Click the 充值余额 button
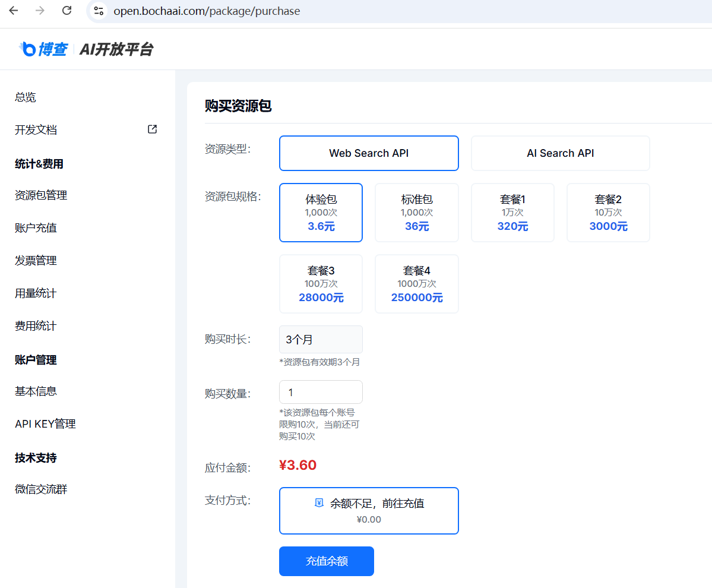Viewport: 712px width, 588px height. pyautogui.click(x=327, y=561)
